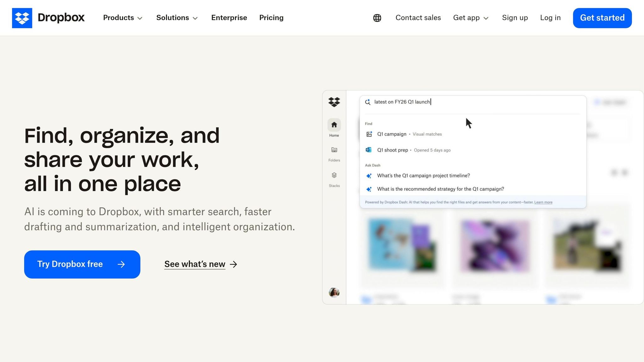Click sparkle icon beside recommended strategy question

coord(369,189)
